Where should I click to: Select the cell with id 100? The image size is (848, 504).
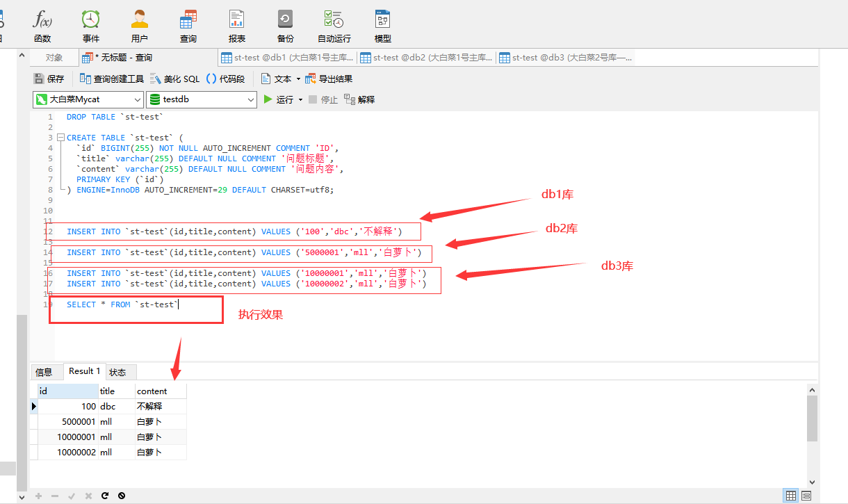(x=67, y=406)
